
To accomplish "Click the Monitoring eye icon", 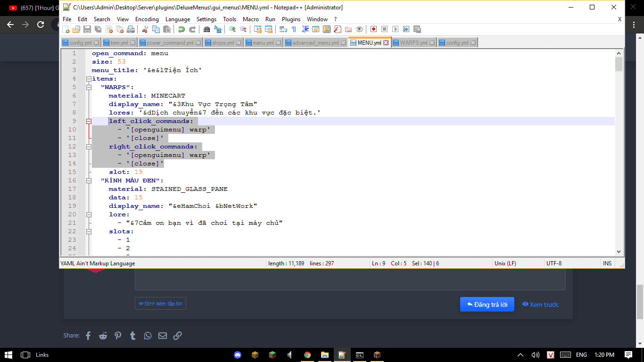I will coord(359,29).
